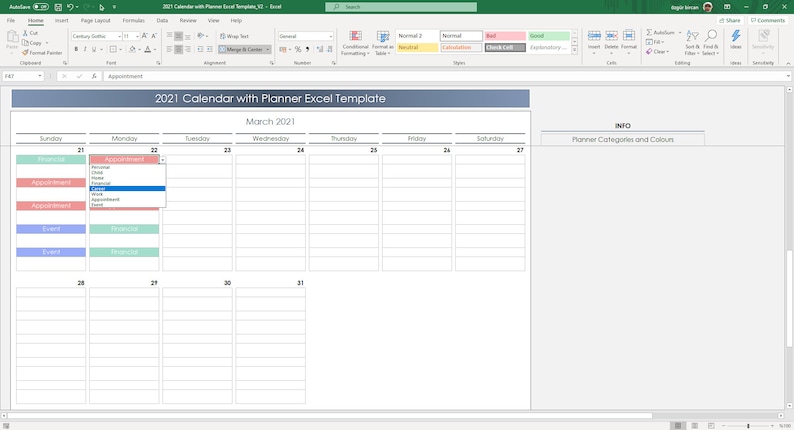Screen dimensions: 794x430
Task: Click the Align Left icon
Action: (x=170, y=49)
